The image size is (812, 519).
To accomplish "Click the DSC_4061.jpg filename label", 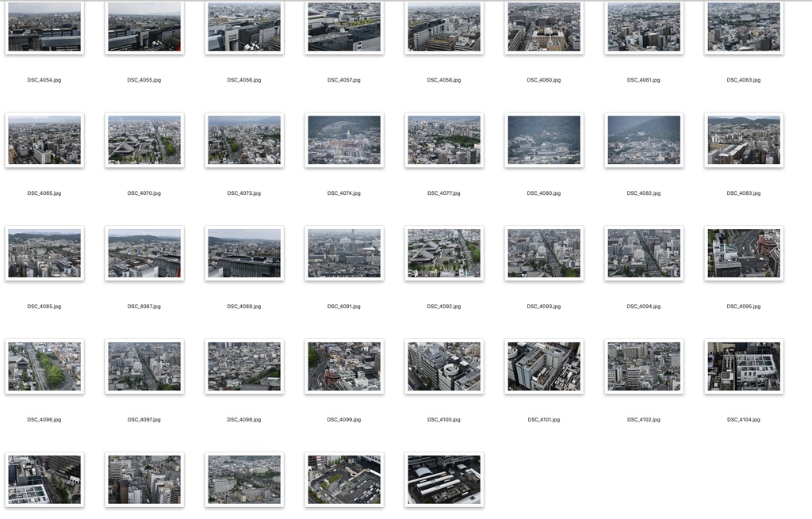I will (643, 79).
